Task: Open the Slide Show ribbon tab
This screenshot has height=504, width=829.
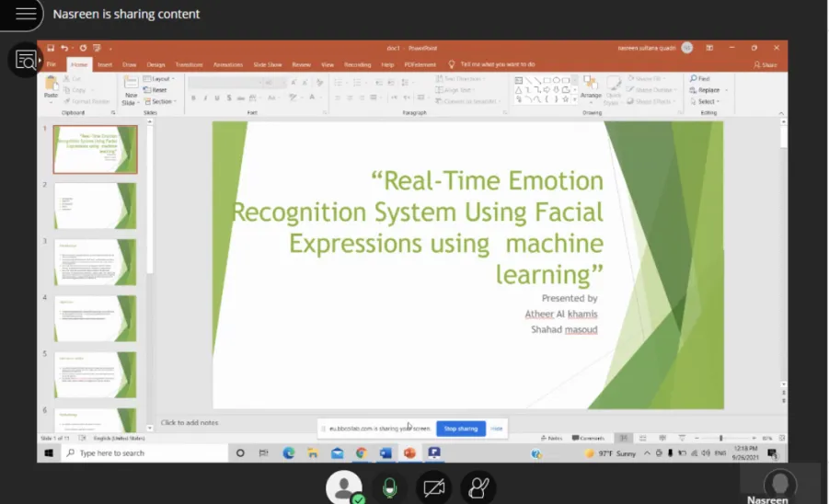Action: [x=268, y=64]
